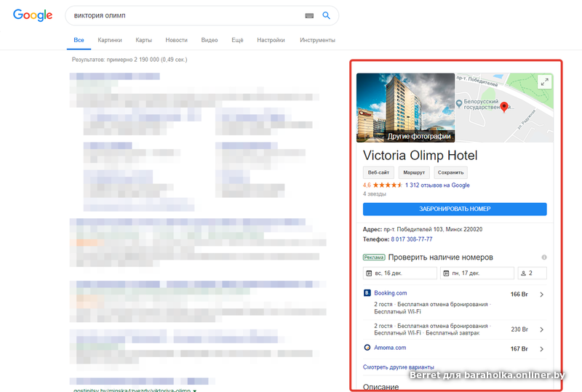Open the 167 Br Amoma.com offer arrow

(x=541, y=349)
